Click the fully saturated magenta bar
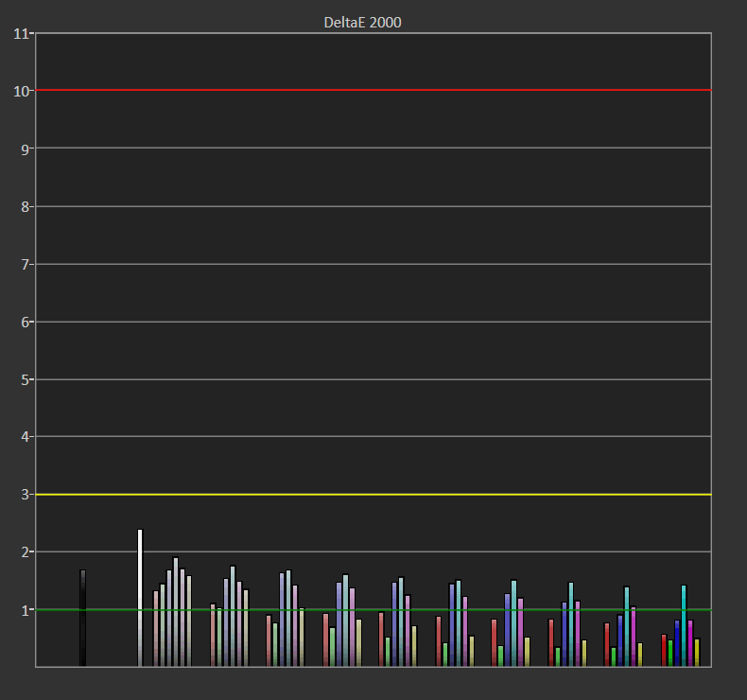Viewport: 747px width, 700px height. tap(690, 643)
